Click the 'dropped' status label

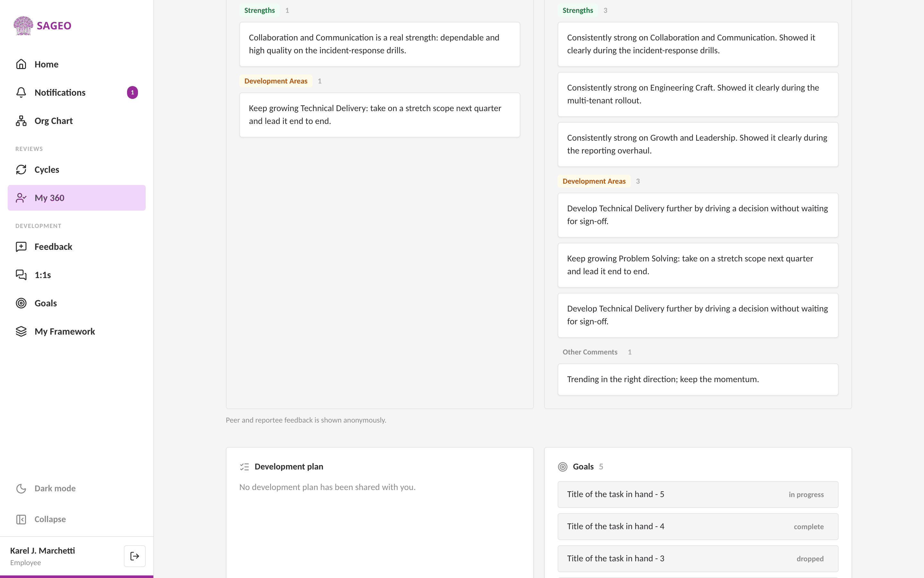[x=810, y=559]
